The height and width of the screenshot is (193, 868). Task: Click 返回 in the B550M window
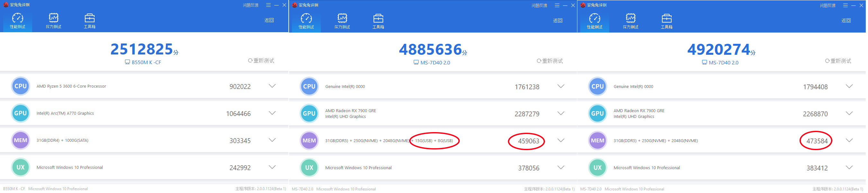269,20
